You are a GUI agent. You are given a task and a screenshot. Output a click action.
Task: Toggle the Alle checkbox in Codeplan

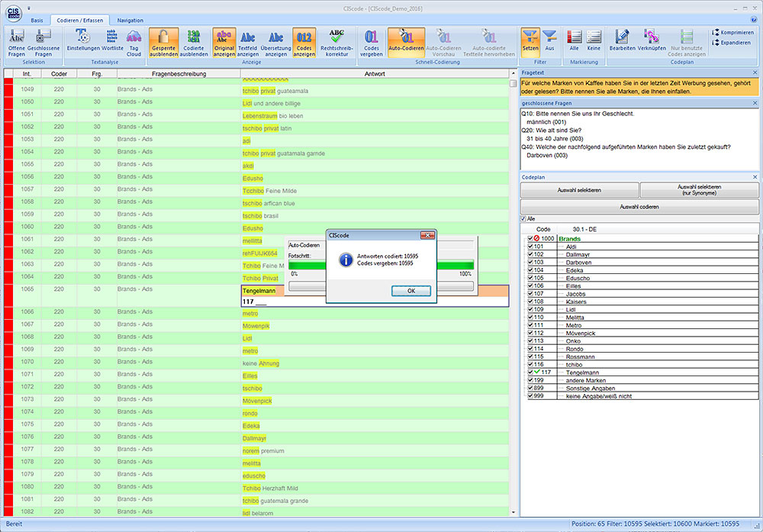pos(523,219)
